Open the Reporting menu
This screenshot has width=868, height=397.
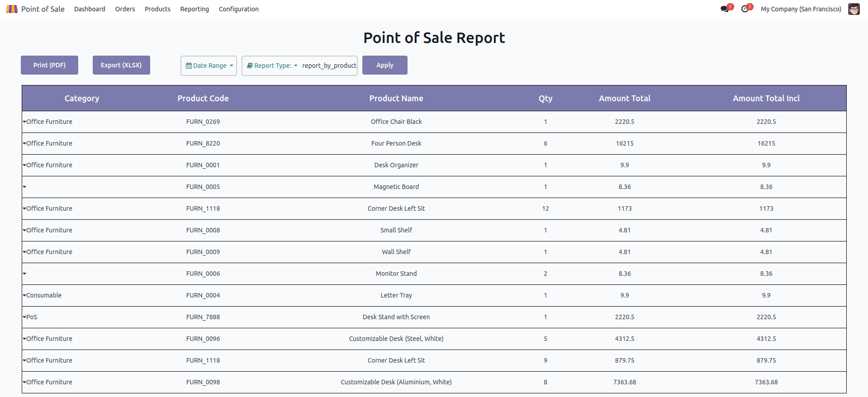(194, 9)
